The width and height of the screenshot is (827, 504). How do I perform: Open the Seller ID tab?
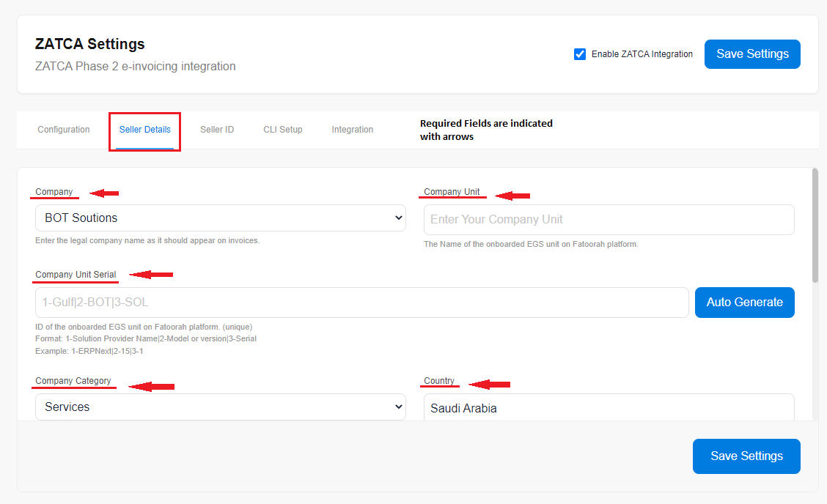point(217,130)
